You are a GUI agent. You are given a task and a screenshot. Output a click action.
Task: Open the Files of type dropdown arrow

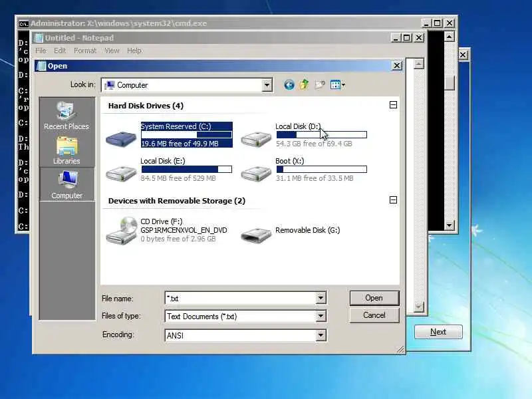tap(321, 317)
